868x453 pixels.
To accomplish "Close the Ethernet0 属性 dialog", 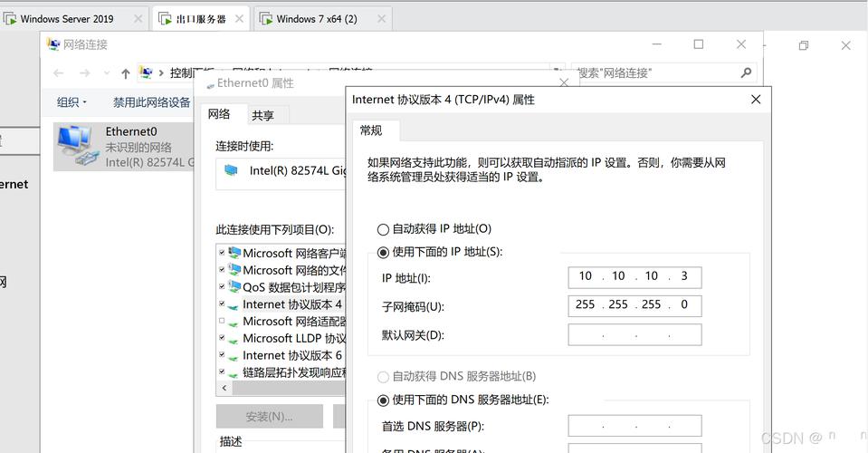I will tap(564, 83).
